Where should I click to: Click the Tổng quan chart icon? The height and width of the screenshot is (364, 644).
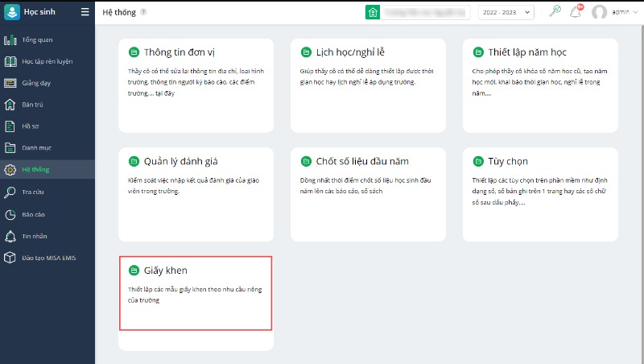click(10, 39)
